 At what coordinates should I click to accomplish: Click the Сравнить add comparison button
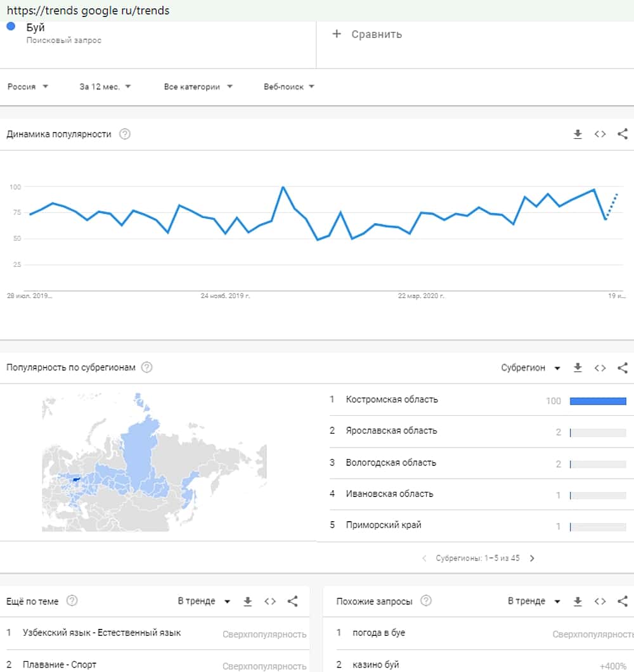pyautogui.click(x=368, y=34)
